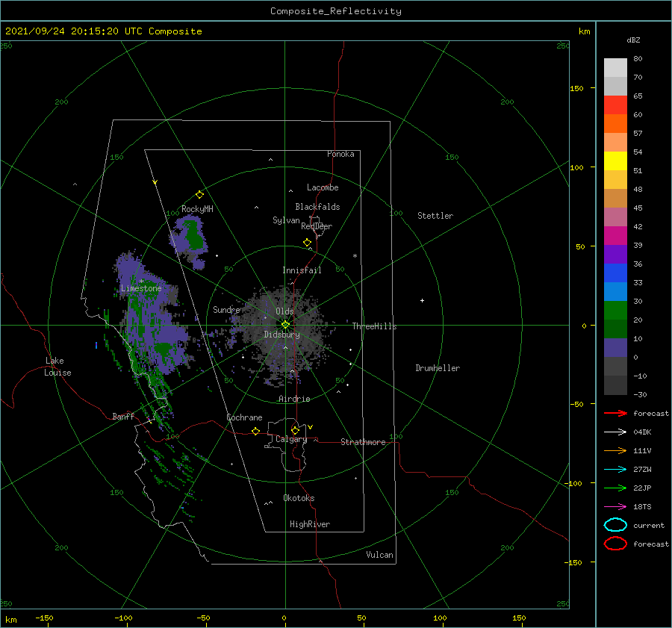Click the yellow diamond marker below Cochrane
Viewport: 672px width, 628px height.
[x=255, y=432]
